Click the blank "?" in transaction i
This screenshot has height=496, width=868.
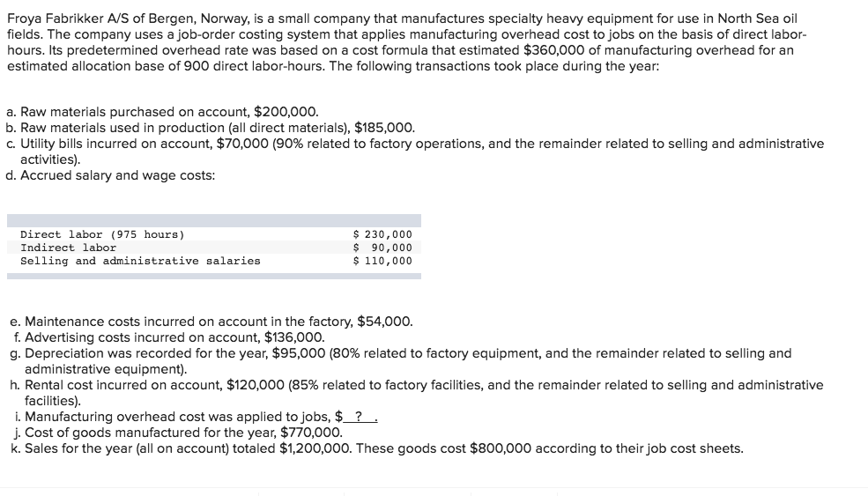click(360, 417)
